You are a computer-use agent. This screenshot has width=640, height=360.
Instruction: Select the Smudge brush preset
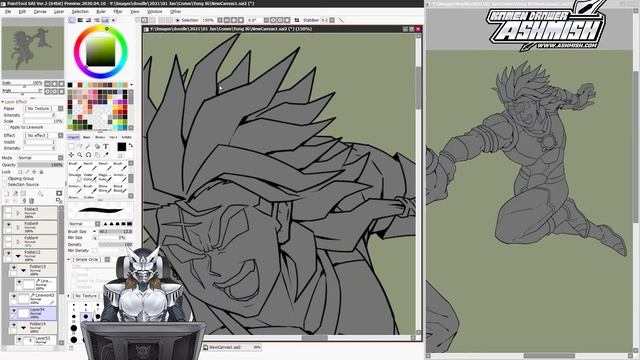[x=75, y=177]
